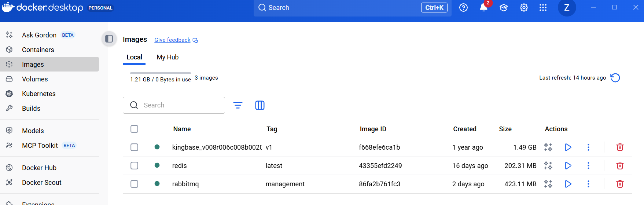Open the Ask Gordon sidebar item
644x205 pixels.
[49, 35]
